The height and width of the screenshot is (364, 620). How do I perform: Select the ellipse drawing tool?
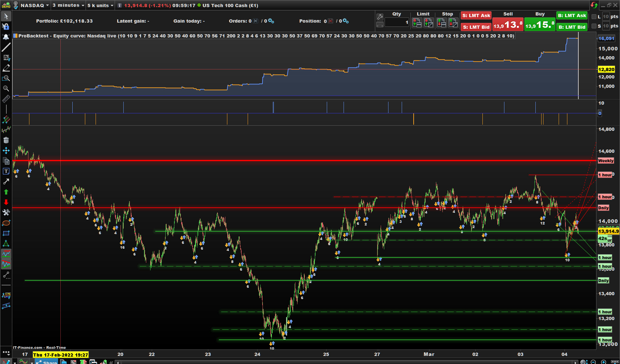coord(6,223)
